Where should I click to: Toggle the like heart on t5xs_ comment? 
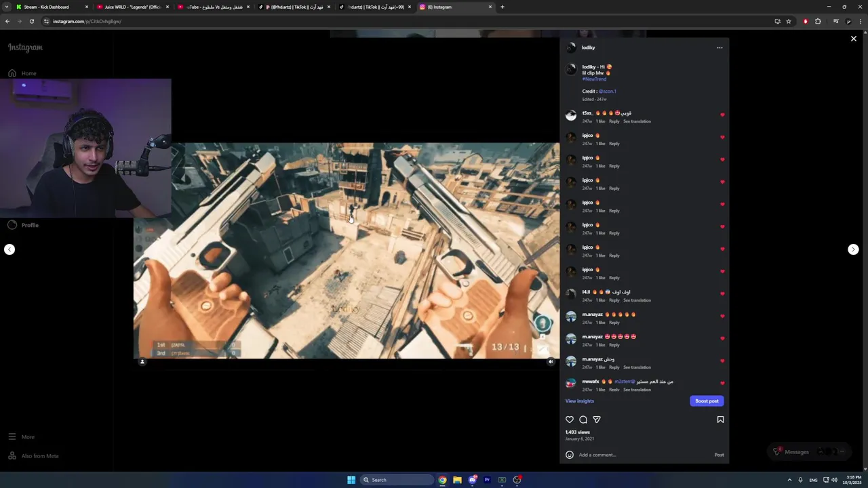coord(722,115)
